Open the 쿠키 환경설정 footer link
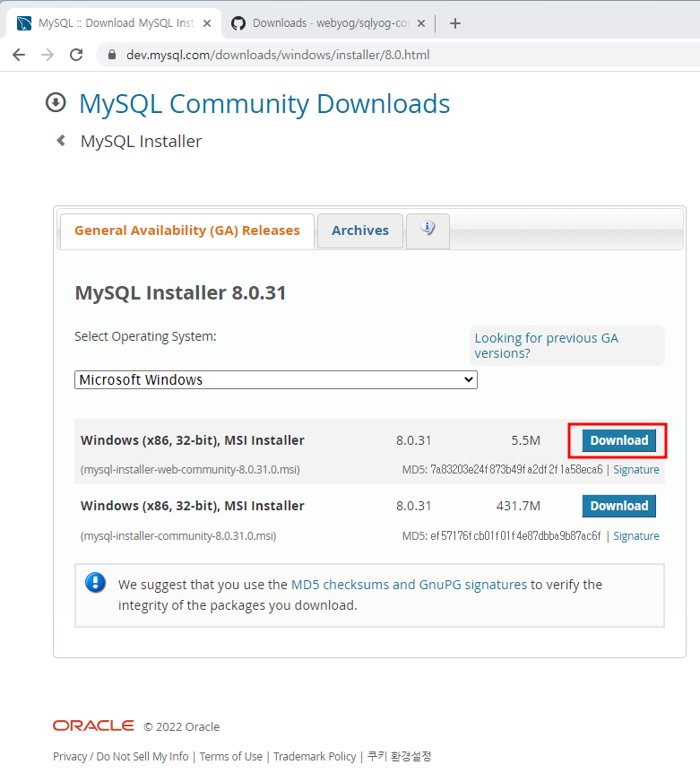Image resolution: width=700 pixels, height=782 pixels. pyautogui.click(x=400, y=757)
